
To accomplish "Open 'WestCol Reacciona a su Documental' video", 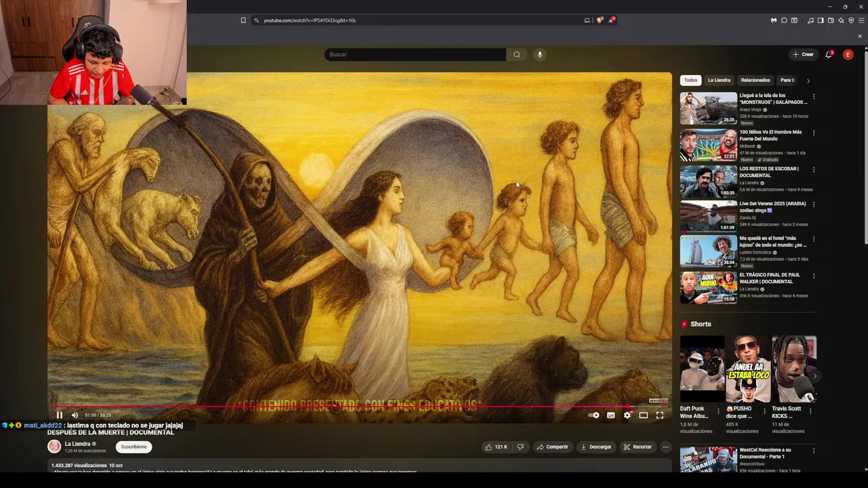I will click(708, 460).
